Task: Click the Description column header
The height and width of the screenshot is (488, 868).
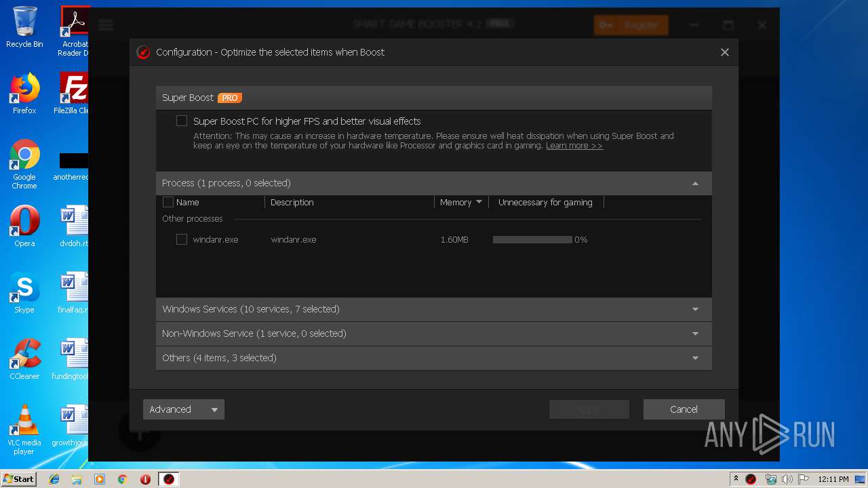Action: pyautogui.click(x=292, y=202)
